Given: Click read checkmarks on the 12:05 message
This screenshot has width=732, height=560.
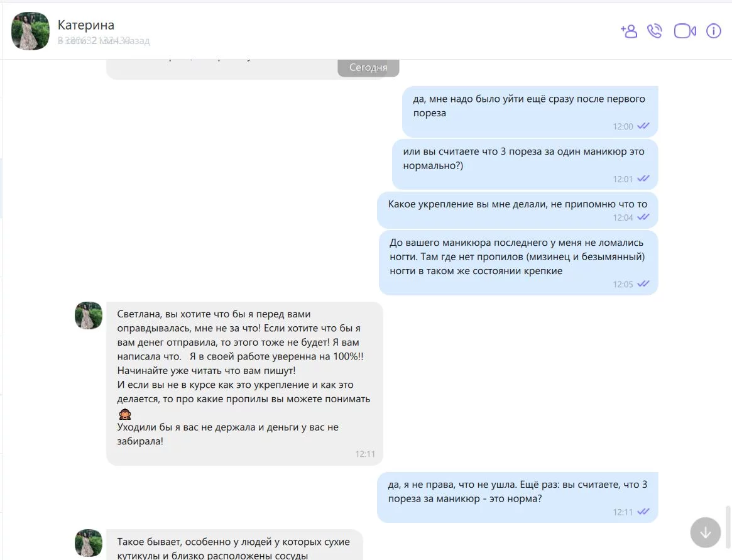Looking at the screenshot, I should [x=643, y=284].
